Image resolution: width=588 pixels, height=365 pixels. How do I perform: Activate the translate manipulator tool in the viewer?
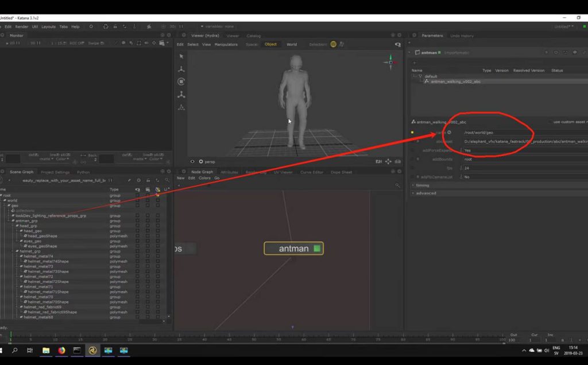tap(181, 69)
